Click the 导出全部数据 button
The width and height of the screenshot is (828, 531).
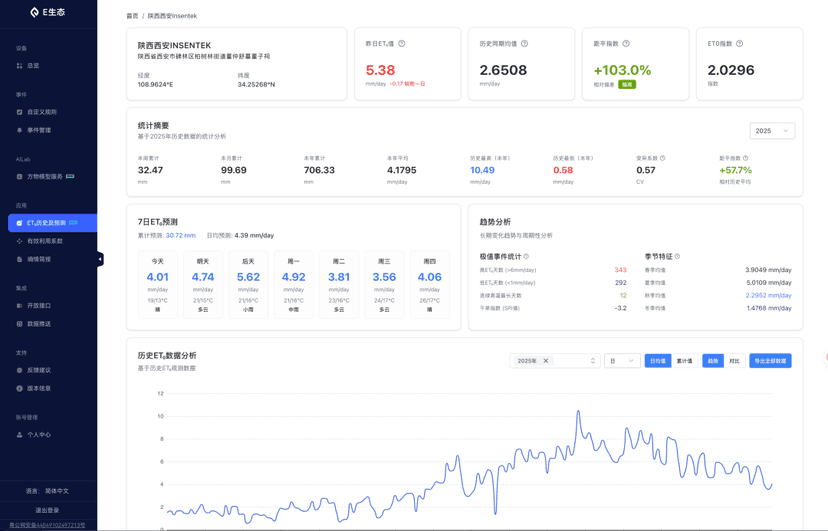click(770, 361)
